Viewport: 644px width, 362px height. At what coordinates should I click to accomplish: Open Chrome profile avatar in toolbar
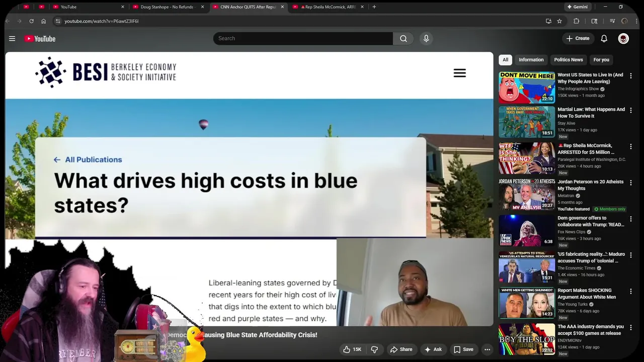624,21
